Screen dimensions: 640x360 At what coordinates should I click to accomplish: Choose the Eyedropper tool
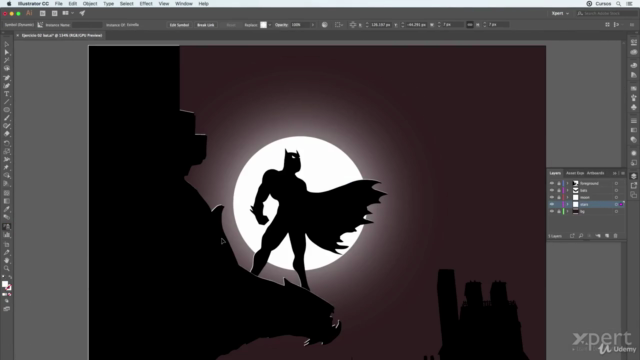pos(7,209)
